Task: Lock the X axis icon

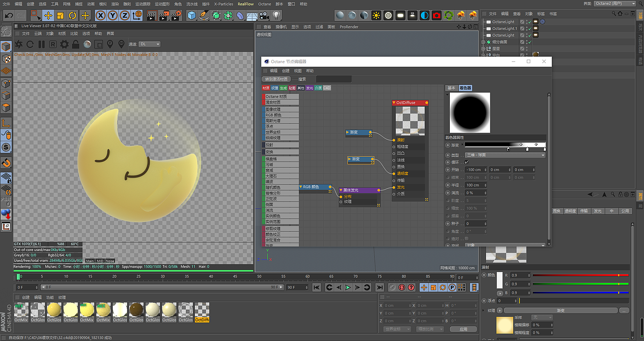Action: (x=101, y=17)
